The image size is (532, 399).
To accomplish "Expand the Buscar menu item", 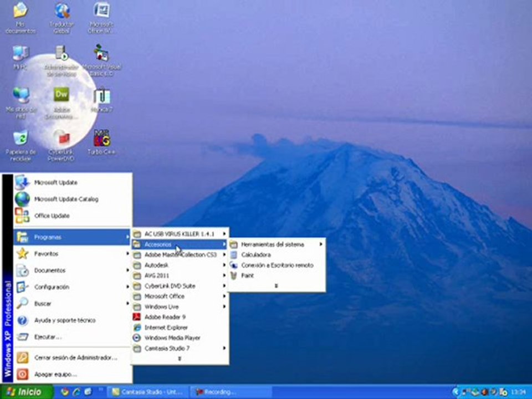I will 73,304.
